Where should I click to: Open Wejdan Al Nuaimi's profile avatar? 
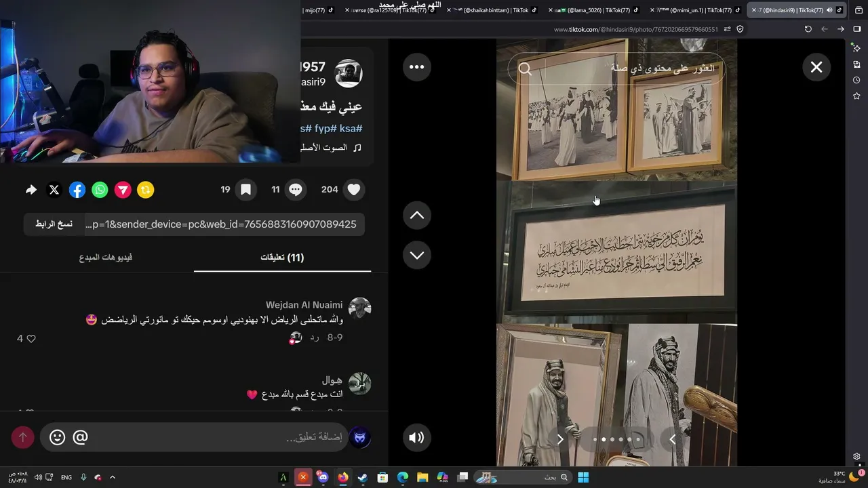coord(359,308)
